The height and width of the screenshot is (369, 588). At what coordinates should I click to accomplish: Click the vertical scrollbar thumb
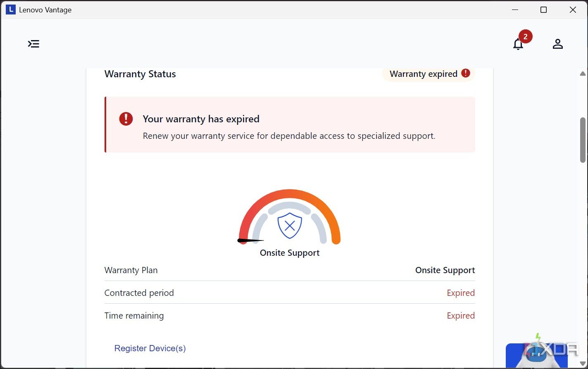[x=583, y=140]
